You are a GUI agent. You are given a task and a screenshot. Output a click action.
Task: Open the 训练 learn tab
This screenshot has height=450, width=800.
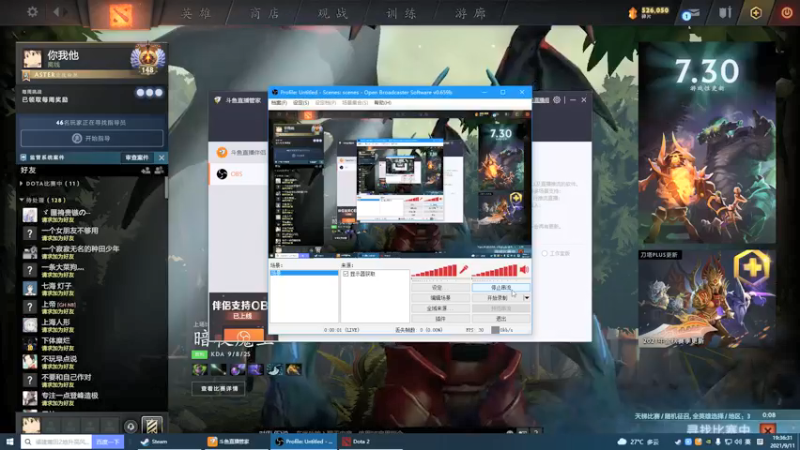click(x=401, y=13)
